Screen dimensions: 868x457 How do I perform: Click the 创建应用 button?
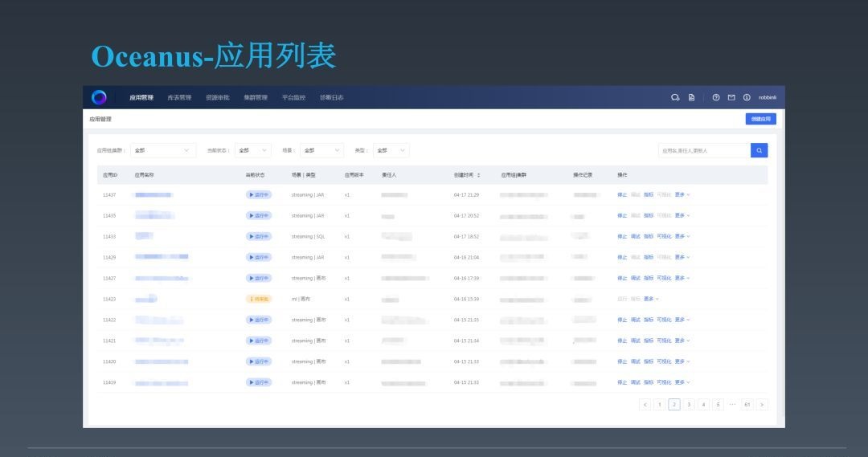[760, 119]
